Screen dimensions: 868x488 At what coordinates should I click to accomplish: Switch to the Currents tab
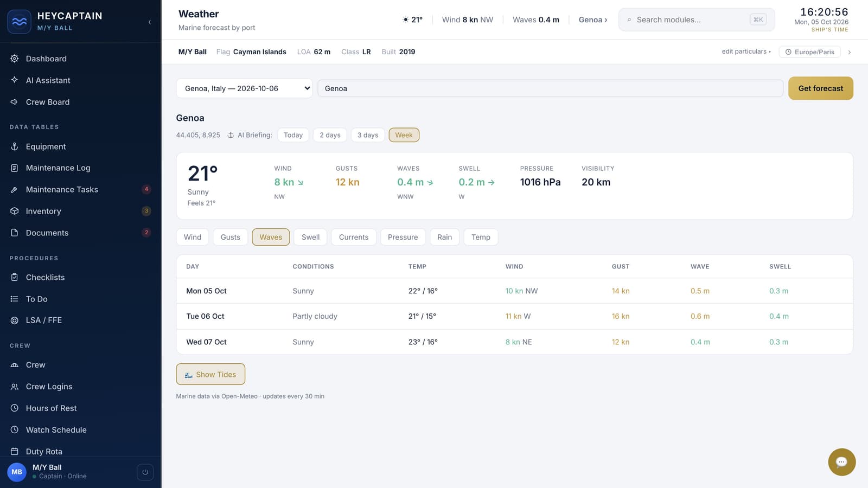click(x=354, y=237)
